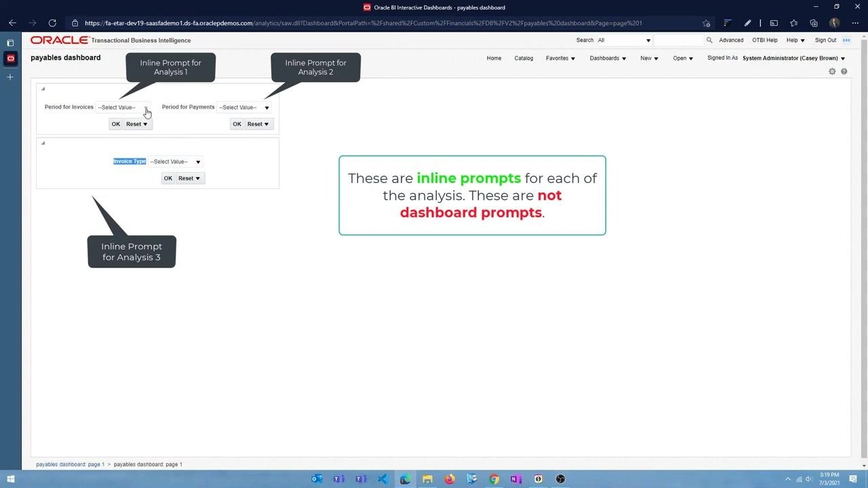
Task: Select the Oracle tab icon in vertical tabs
Action: (x=10, y=59)
